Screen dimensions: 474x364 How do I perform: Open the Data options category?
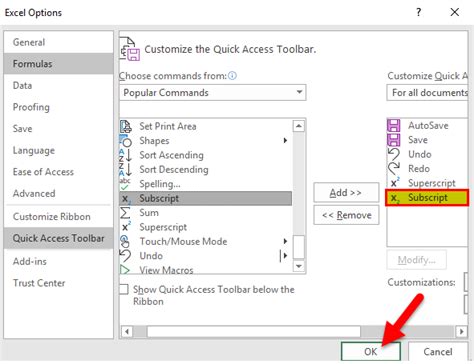(x=58, y=85)
